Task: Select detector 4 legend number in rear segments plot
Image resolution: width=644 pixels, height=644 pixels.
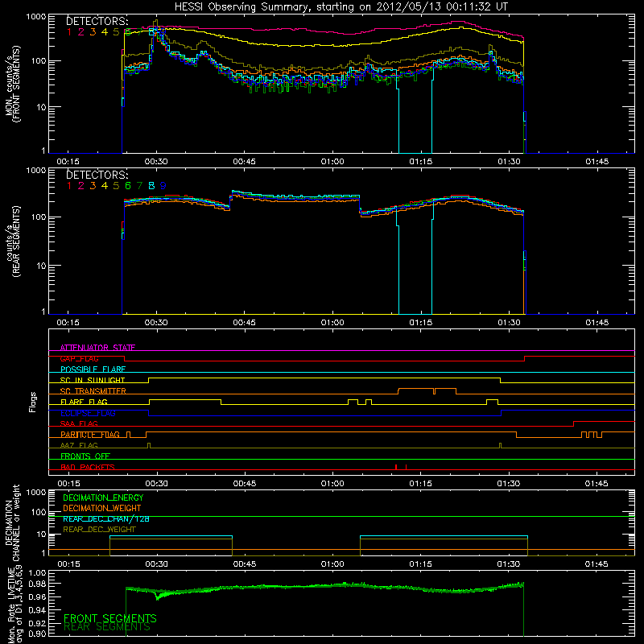Action: [x=105, y=186]
